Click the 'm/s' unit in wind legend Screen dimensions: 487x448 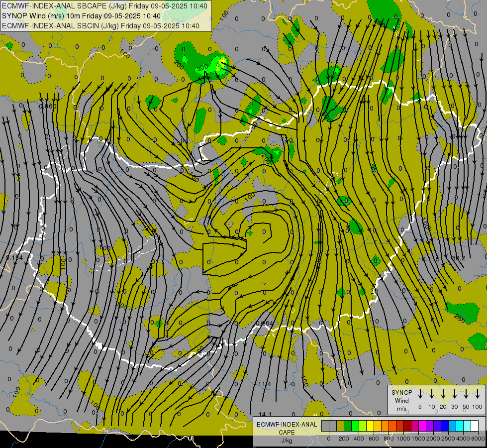[401, 409]
